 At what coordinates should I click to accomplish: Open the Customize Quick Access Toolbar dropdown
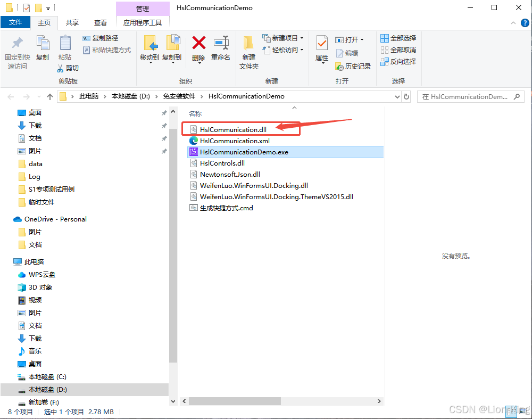pyautogui.click(x=48, y=8)
